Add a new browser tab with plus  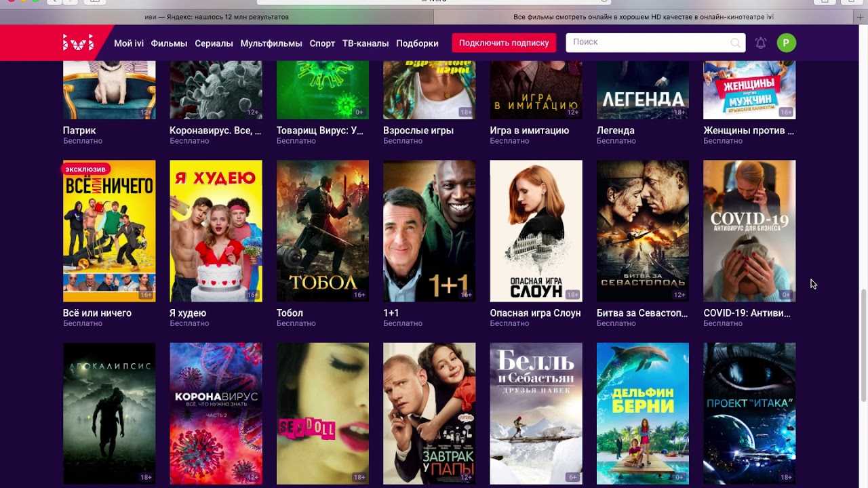pyautogui.click(x=860, y=17)
